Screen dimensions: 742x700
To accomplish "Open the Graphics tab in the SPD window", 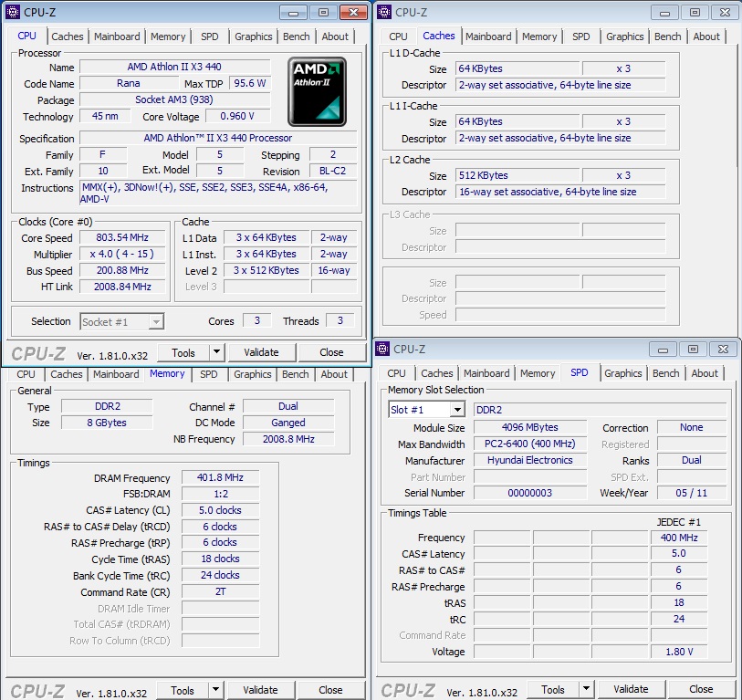I will [x=622, y=373].
